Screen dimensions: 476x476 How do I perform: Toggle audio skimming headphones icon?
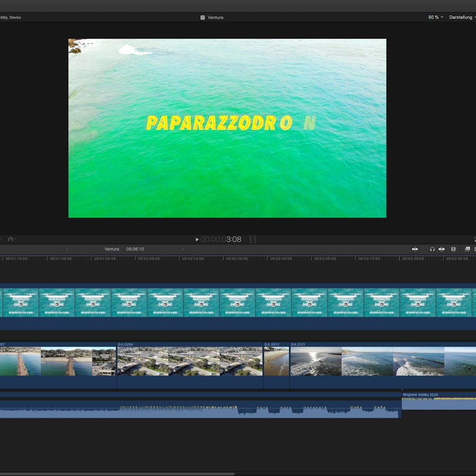[432, 249]
